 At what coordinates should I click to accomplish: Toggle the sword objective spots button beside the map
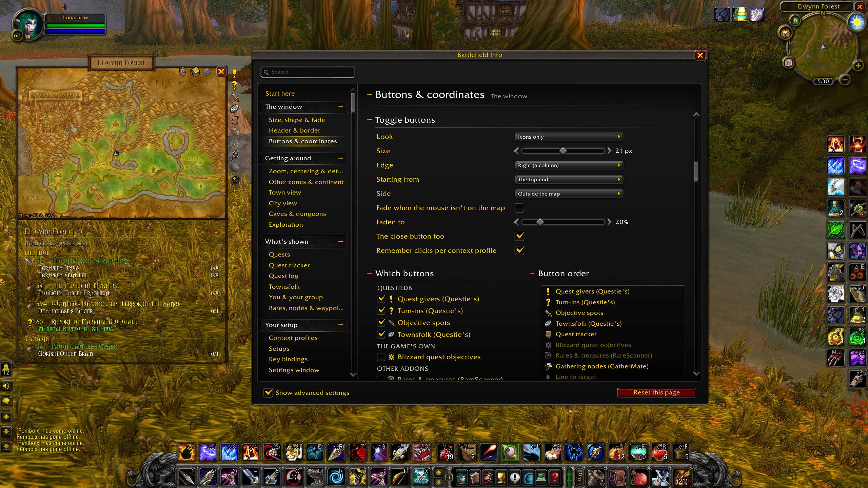(235, 97)
